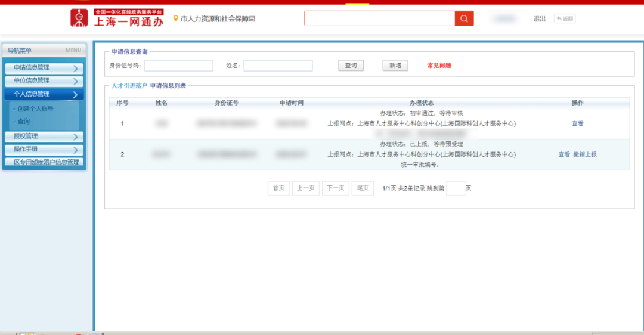Screen dimensions: 644x335
Task: Click the location pin icon by 市人力资源和社会保障局
Action: coord(175,18)
